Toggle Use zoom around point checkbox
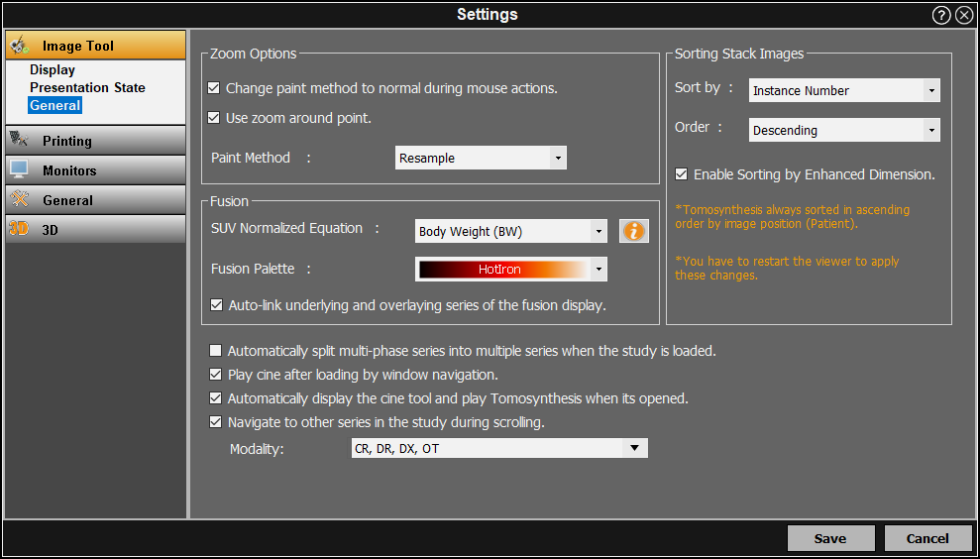 tap(213, 118)
